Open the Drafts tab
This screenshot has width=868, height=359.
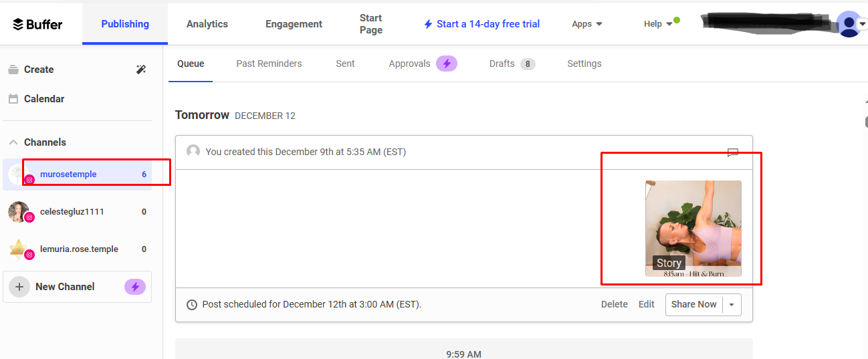coord(502,64)
